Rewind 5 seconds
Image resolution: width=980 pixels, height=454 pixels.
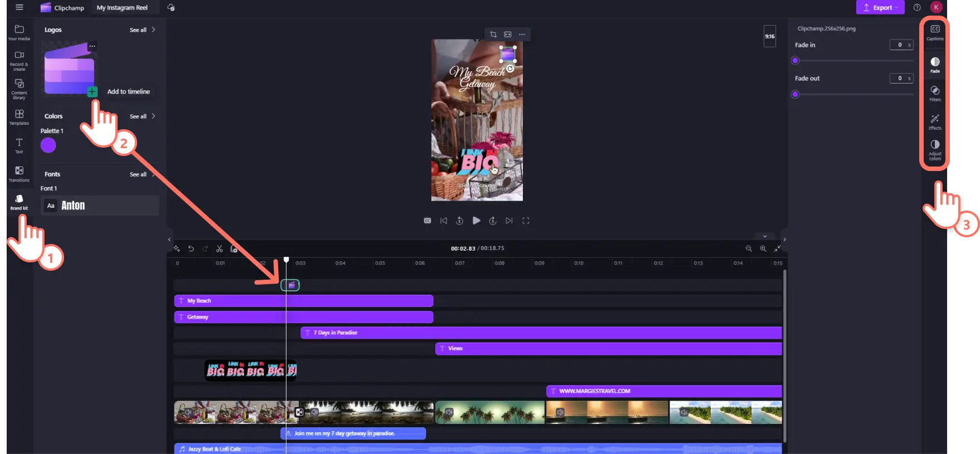(x=460, y=221)
